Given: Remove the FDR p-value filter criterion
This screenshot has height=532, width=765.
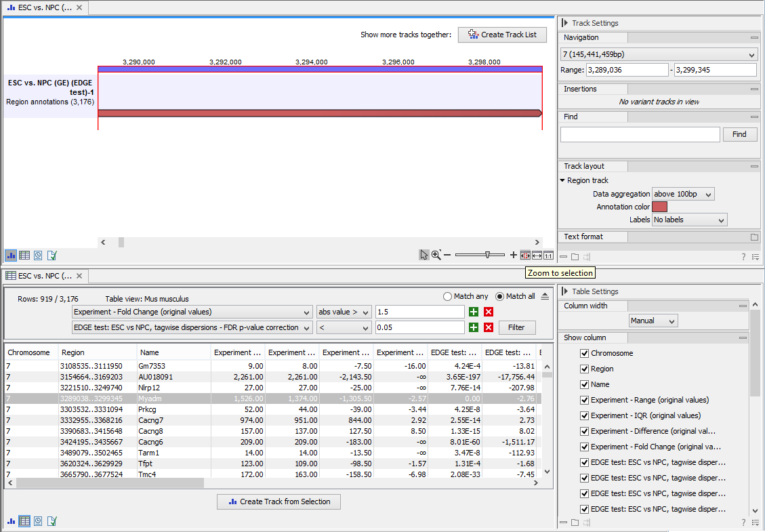Looking at the screenshot, I should click(x=489, y=327).
